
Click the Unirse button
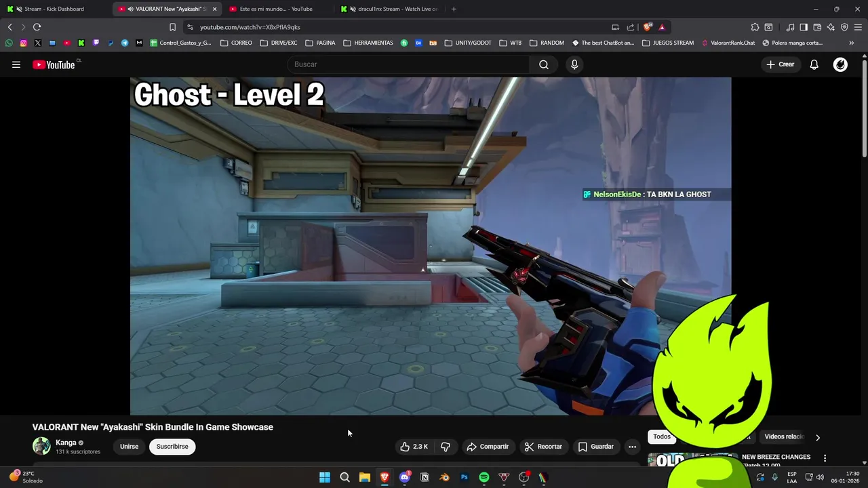tap(129, 447)
